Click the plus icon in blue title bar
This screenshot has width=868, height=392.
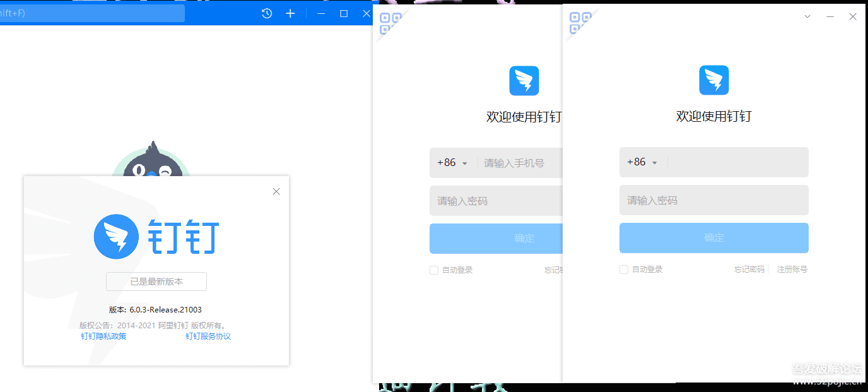coord(290,13)
